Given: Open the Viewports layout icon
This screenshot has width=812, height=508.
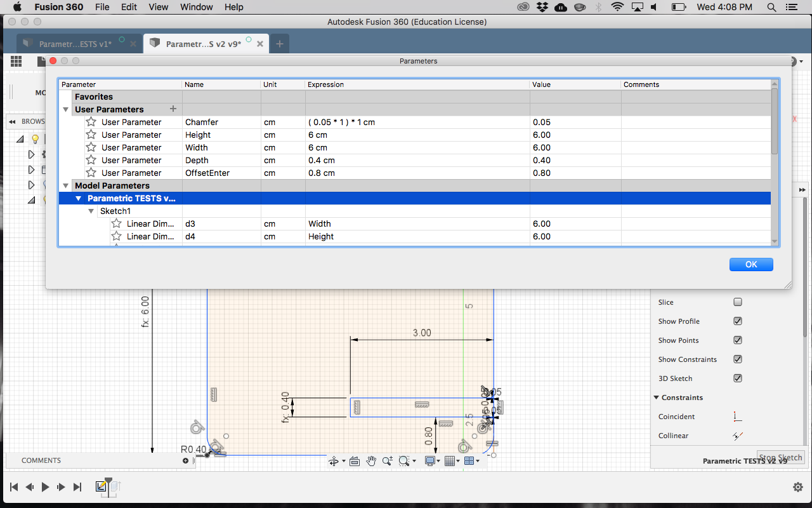Looking at the screenshot, I should pos(469,461).
